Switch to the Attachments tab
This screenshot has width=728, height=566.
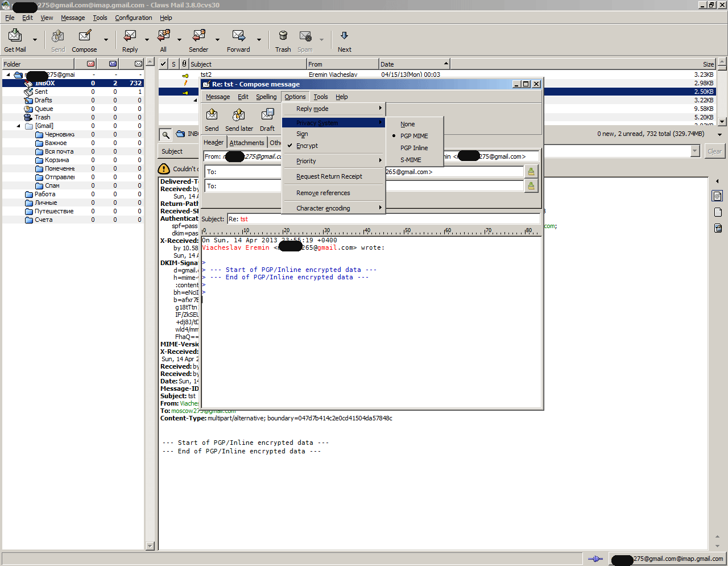[x=247, y=143]
